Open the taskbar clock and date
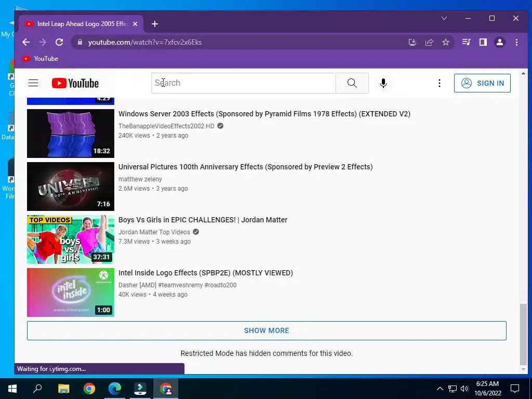This screenshot has width=532, height=399. point(487,389)
